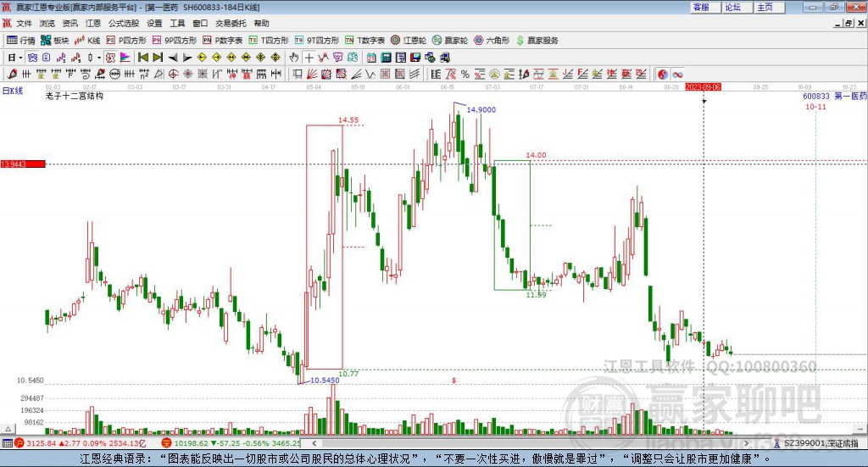Click the black left arrow icon
Screen dimensions: 868x467
coord(173,58)
